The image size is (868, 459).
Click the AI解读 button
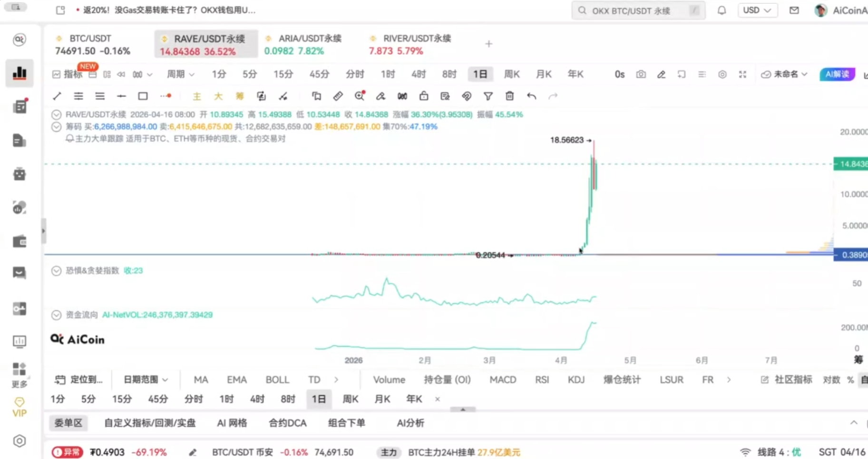(x=837, y=74)
